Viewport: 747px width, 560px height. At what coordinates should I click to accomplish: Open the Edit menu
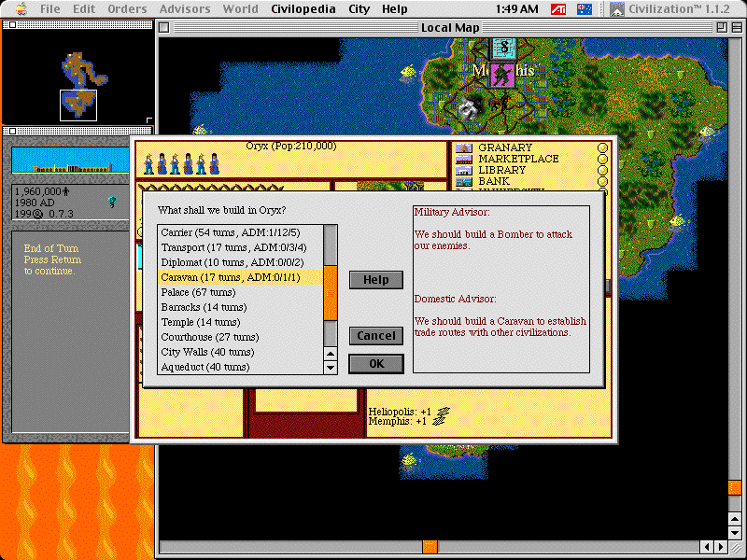tap(83, 9)
